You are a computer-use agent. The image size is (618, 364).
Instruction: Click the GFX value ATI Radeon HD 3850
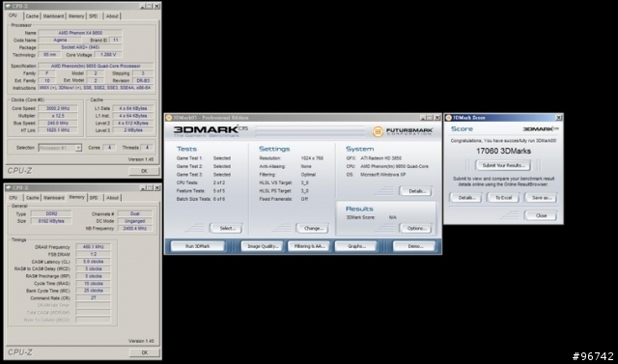click(x=381, y=158)
